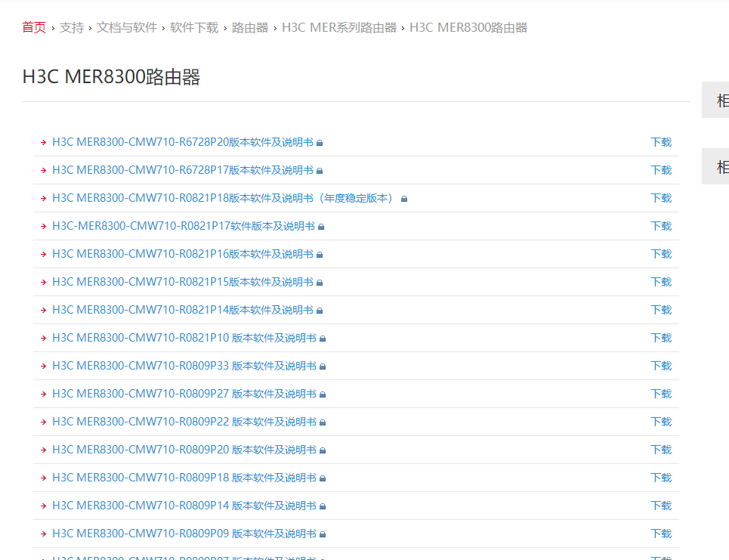The height and width of the screenshot is (560, 729).
Task: Click 下载 for R0821P16 row
Action: pos(661,254)
